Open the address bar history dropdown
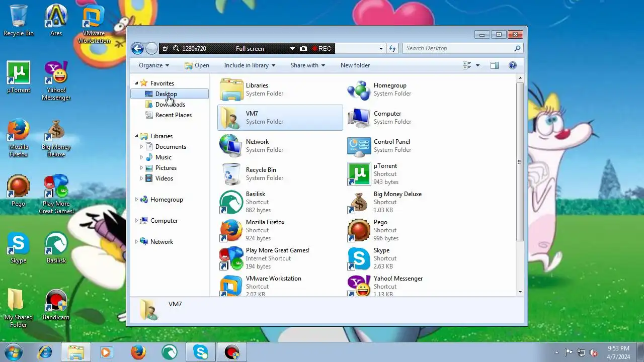The width and height of the screenshot is (644, 362). pos(381,48)
